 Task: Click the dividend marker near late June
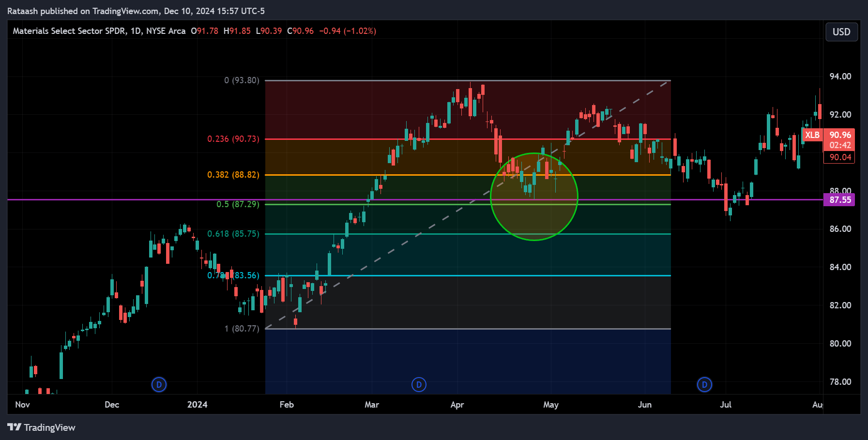coord(704,385)
